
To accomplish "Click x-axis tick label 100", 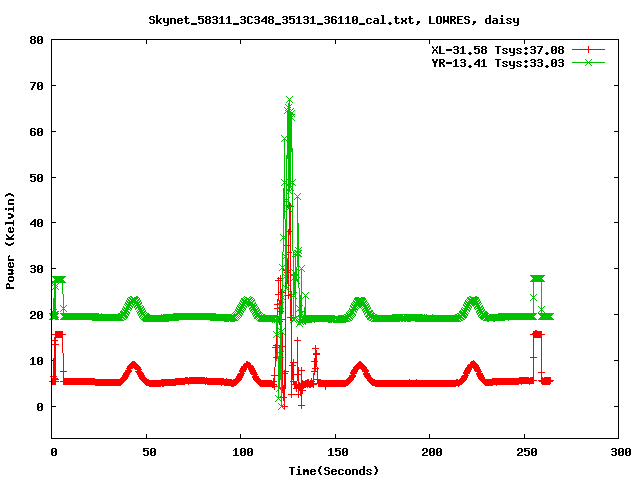I will pyautogui.click(x=243, y=452).
